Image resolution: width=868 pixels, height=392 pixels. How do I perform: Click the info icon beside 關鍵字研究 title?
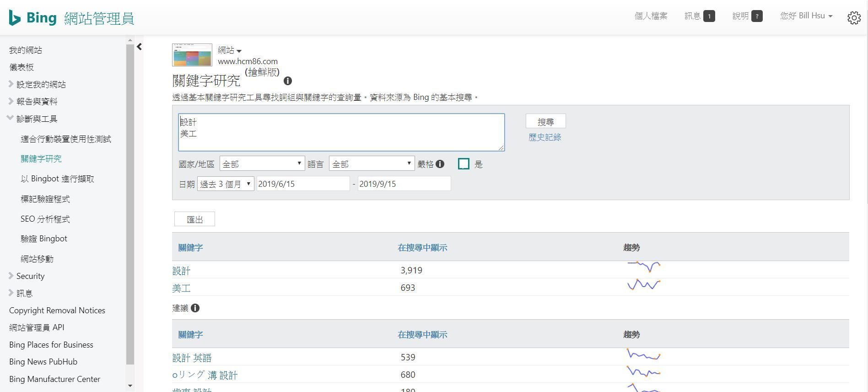[288, 81]
